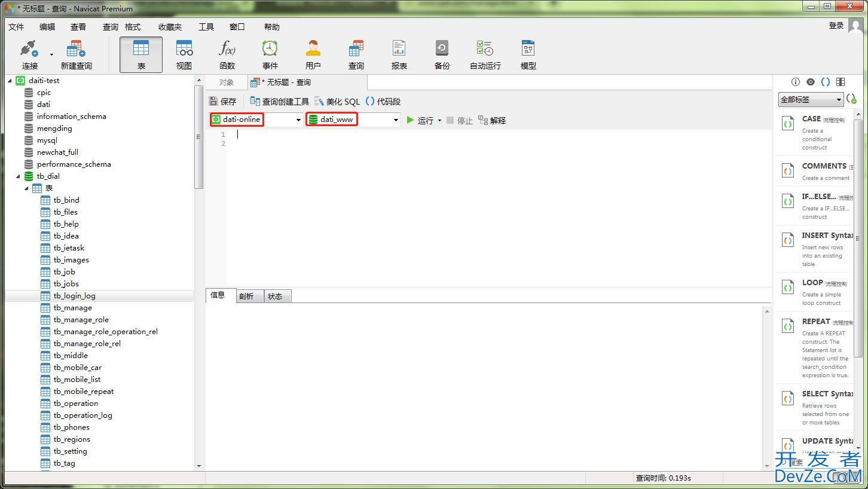868x489 pixels.
Task: Open the 连接 connection toolbar icon
Action: pyautogui.click(x=29, y=54)
